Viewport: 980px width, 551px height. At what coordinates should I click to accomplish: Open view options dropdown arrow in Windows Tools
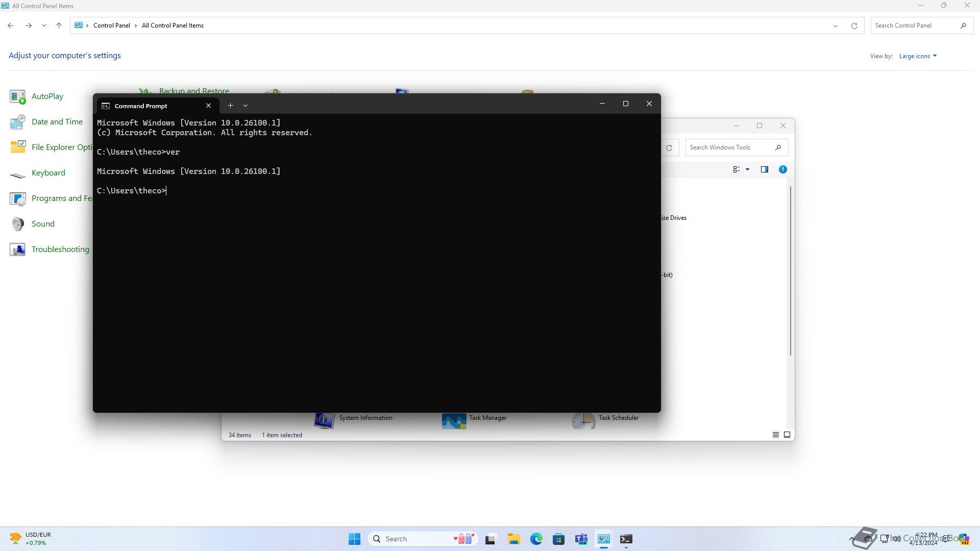pyautogui.click(x=748, y=169)
